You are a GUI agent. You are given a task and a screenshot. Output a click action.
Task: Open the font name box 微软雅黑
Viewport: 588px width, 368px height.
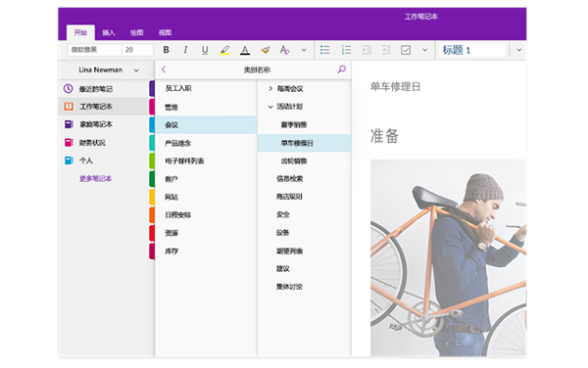point(94,50)
